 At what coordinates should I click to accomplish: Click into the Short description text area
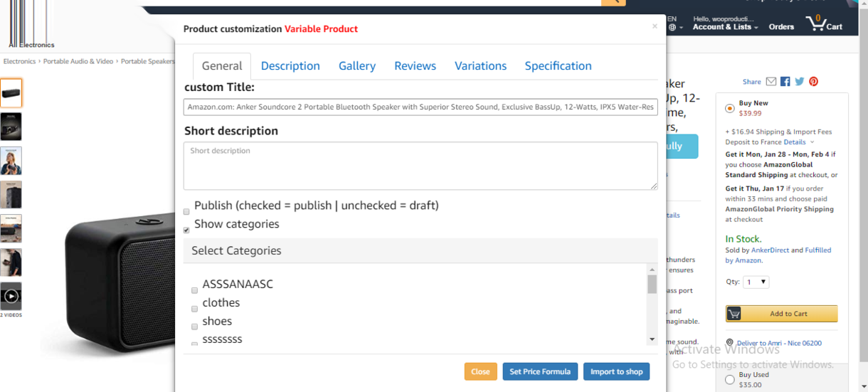420,166
